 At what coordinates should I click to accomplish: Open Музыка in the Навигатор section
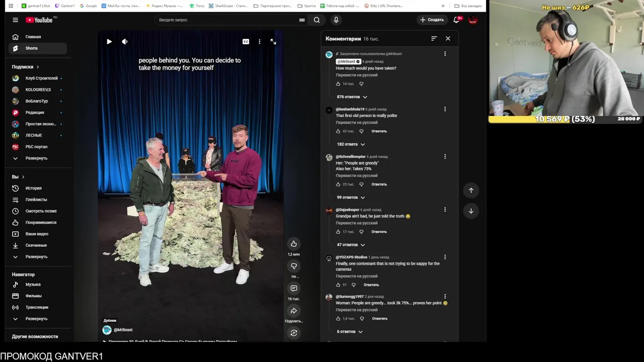tap(39, 285)
